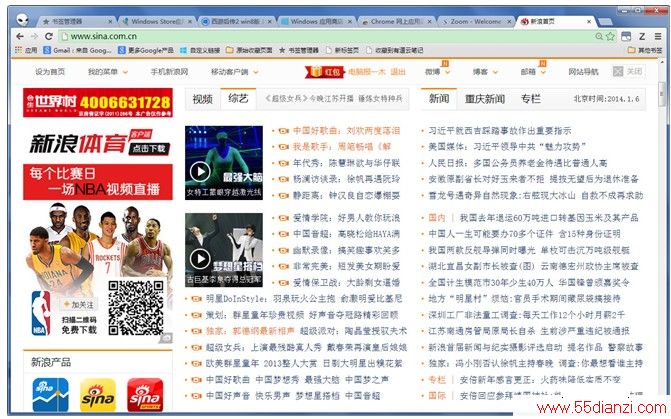Switch to the Chrome 网上应用 browser tab
The image size is (671, 419).
pos(396,21)
